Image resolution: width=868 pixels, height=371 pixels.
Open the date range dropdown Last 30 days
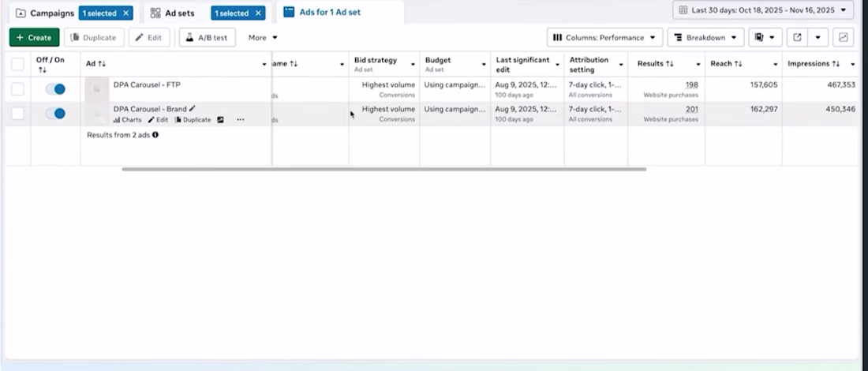[x=761, y=10]
